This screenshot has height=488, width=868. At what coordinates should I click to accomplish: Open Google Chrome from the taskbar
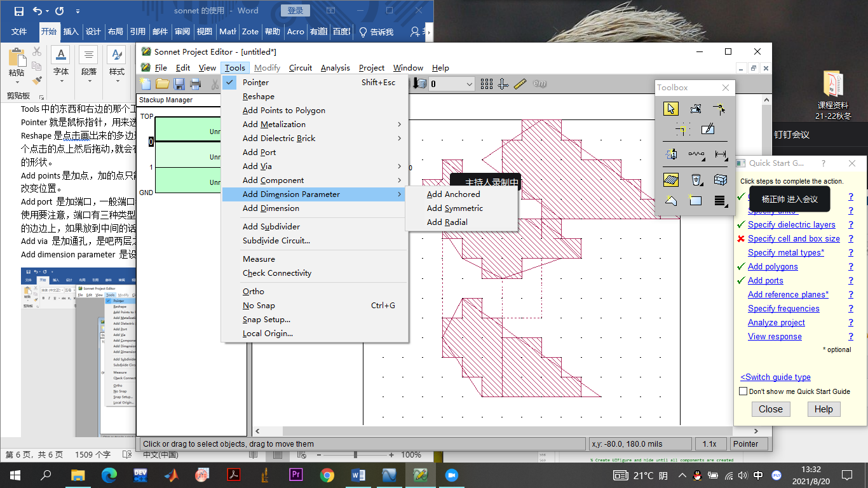pos(327,475)
